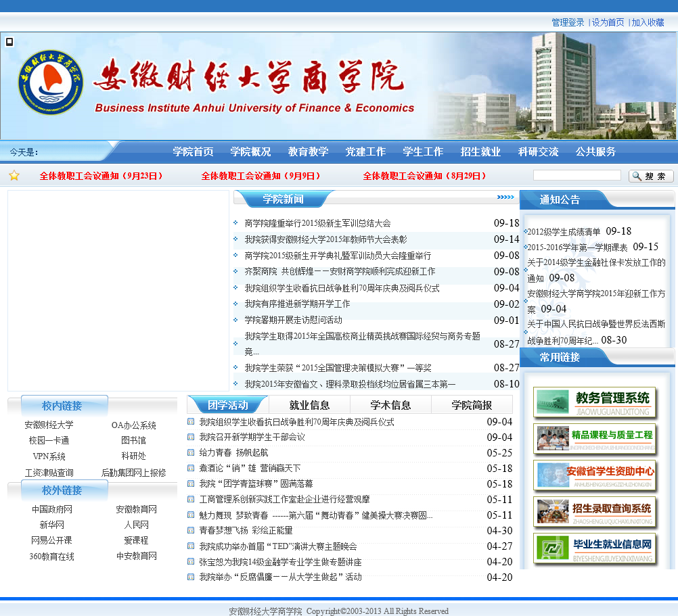This screenshot has width=678, height=616.
Task: Open VPN系统 link
Action: pos(49,456)
